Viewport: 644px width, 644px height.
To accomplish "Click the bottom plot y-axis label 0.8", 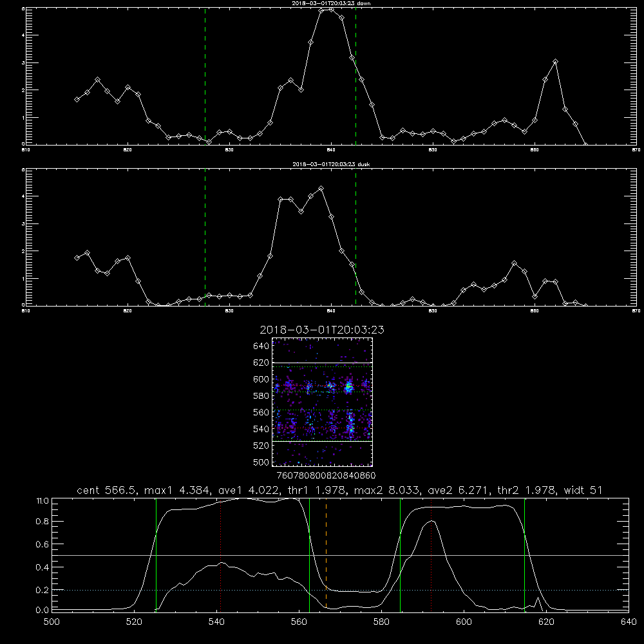I will click(x=43, y=521).
